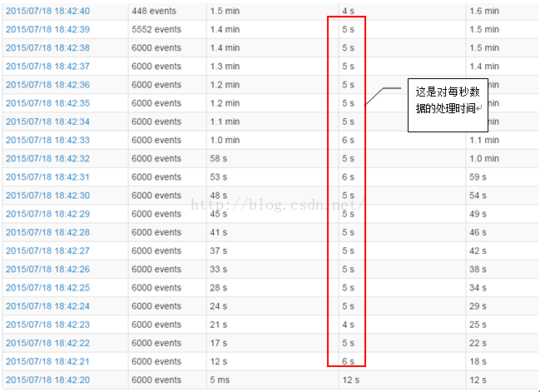Open batch 2015/07/18 18:42:26 link
Image resolution: width=540 pixels, height=392 pixels.
[48, 270]
